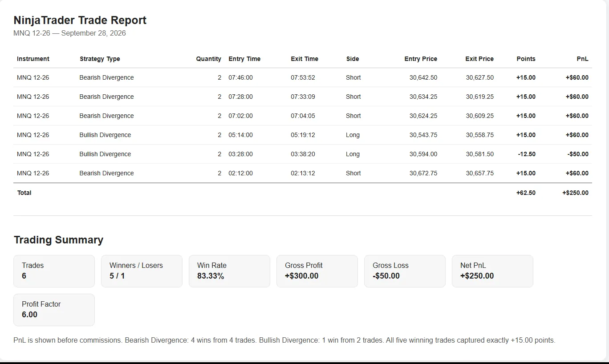
Task: Select exit time 07:53:52
Action: click(303, 77)
